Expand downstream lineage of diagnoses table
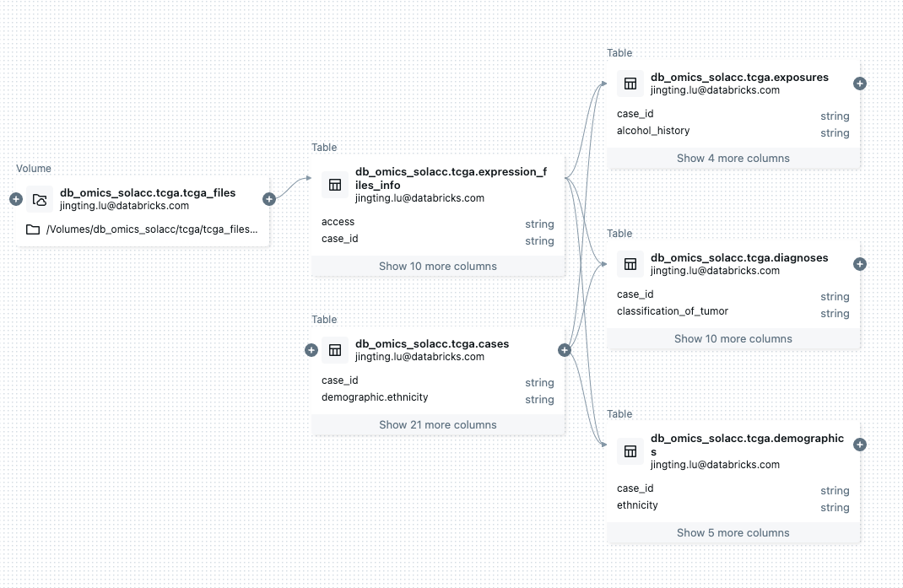 (x=860, y=264)
